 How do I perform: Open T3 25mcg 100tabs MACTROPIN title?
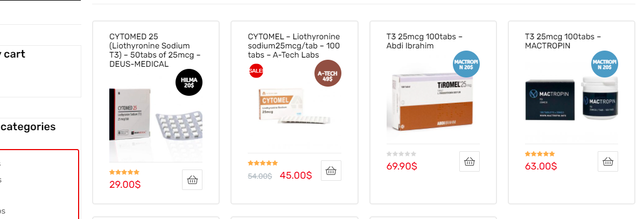[x=563, y=41]
